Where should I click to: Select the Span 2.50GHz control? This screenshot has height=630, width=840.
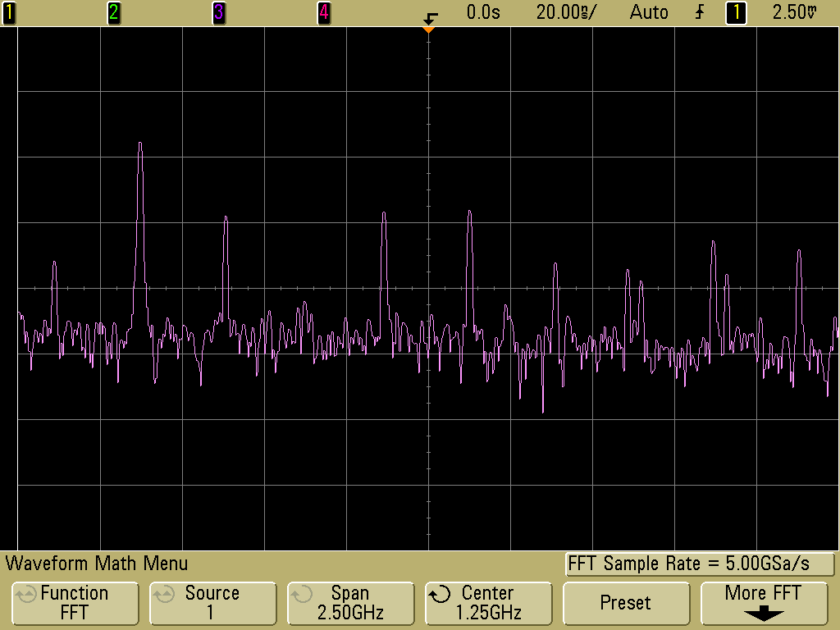[x=350, y=603]
